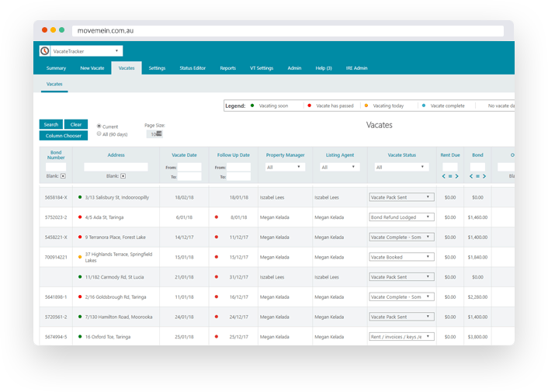This screenshot has width=548, height=392.
Task: Select the All (90 days) radio button
Action: pyautogui.click(x=99, y=134)
